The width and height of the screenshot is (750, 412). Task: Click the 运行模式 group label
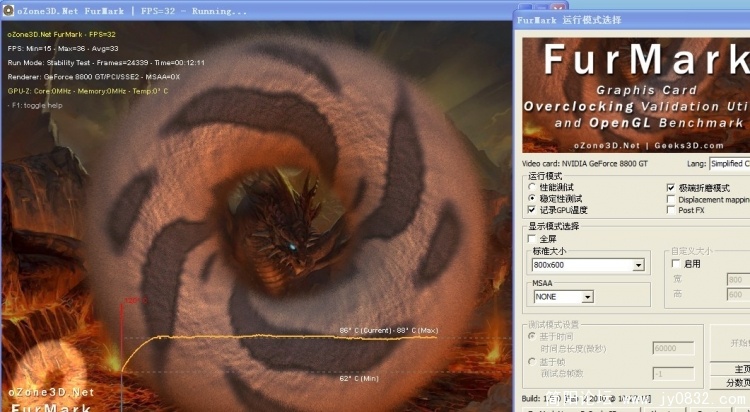pyautogui.click(x=545, y=176)
